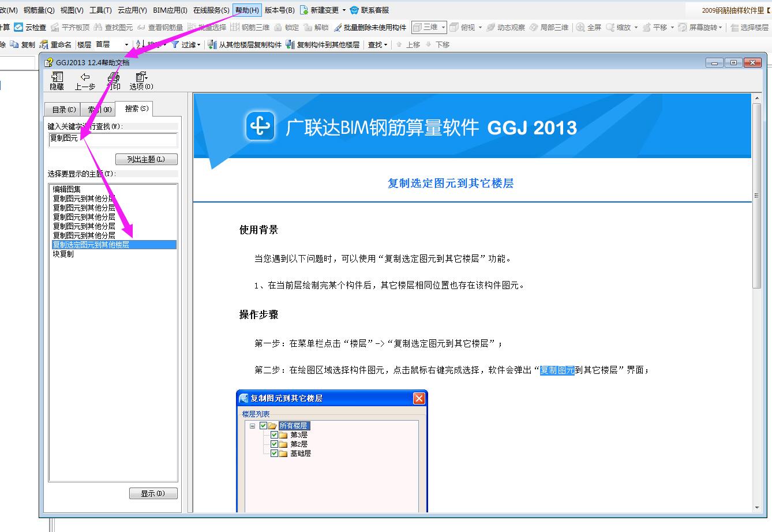The image size is (772, 532).
Task: Click the 云检查 cloud check icon
Action: 18,27
